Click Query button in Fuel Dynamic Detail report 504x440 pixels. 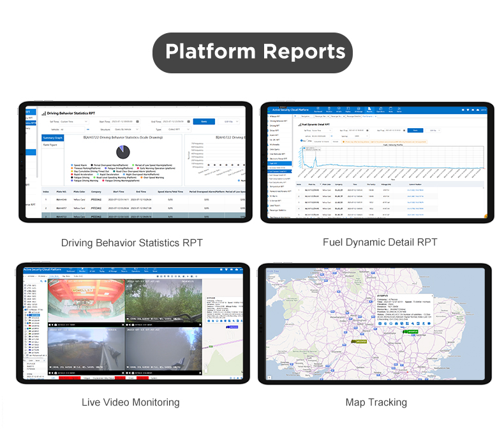[x=414, y=129]
